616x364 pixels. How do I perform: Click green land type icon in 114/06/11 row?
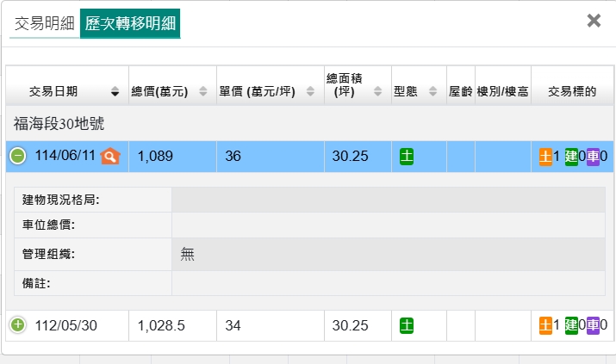(407, 156)
